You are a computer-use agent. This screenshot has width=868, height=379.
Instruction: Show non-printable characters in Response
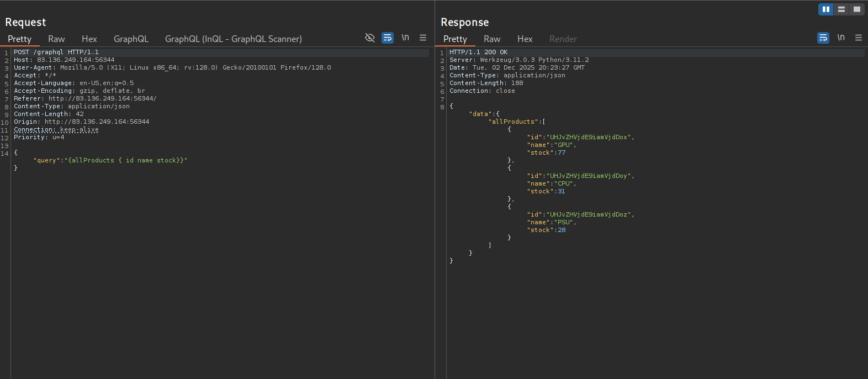[x=841, y=38]
